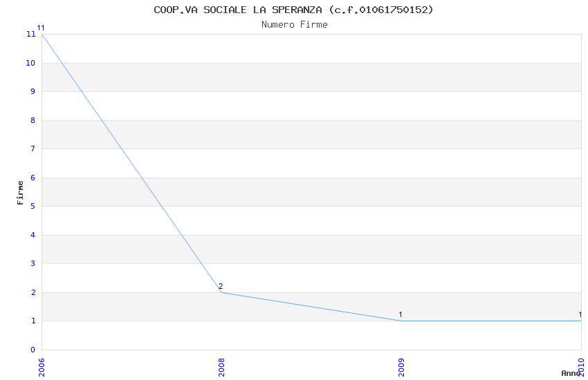Click the data point value 11 above 2006
The width and height of the screenshot is (588, 380).
tap(40, 28)
